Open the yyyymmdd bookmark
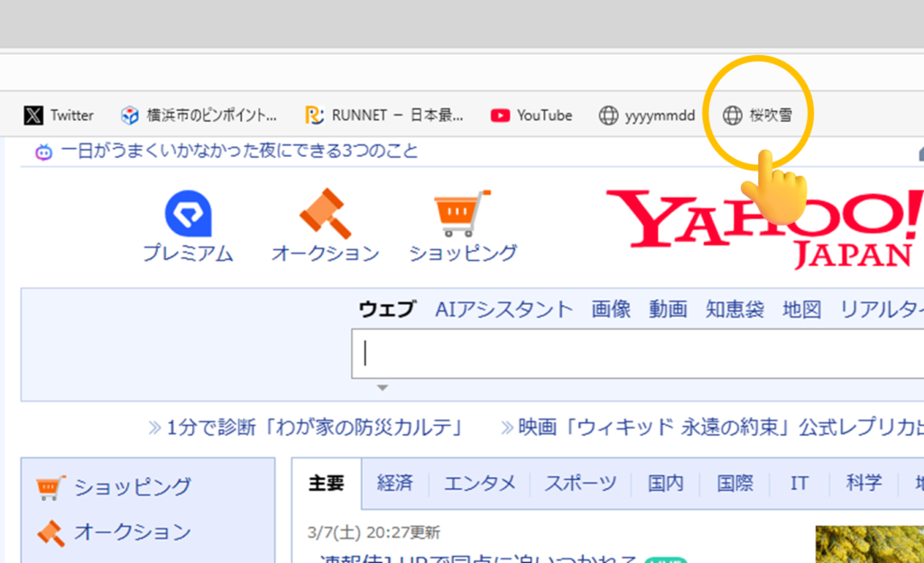This screenshot has width=924, height=563. [647, 115]
